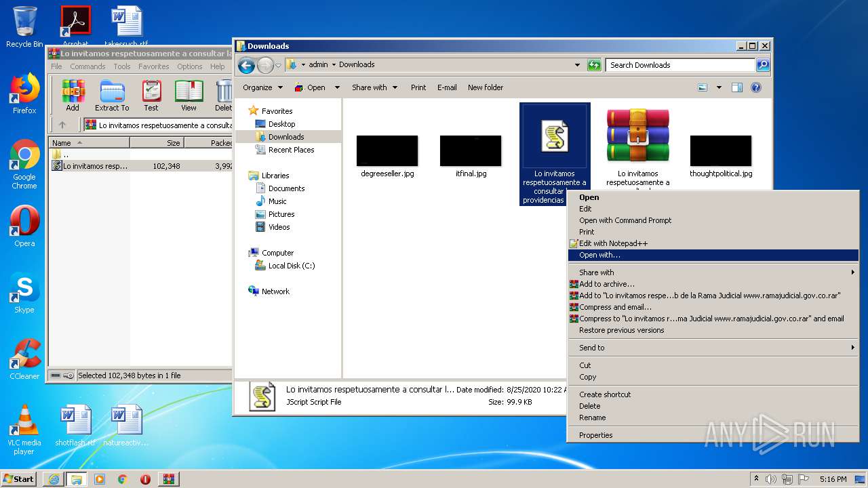Viewport: 868px width, 488px height.
Task: Choose Add to archive... menu entry
Action: [713, 284]
